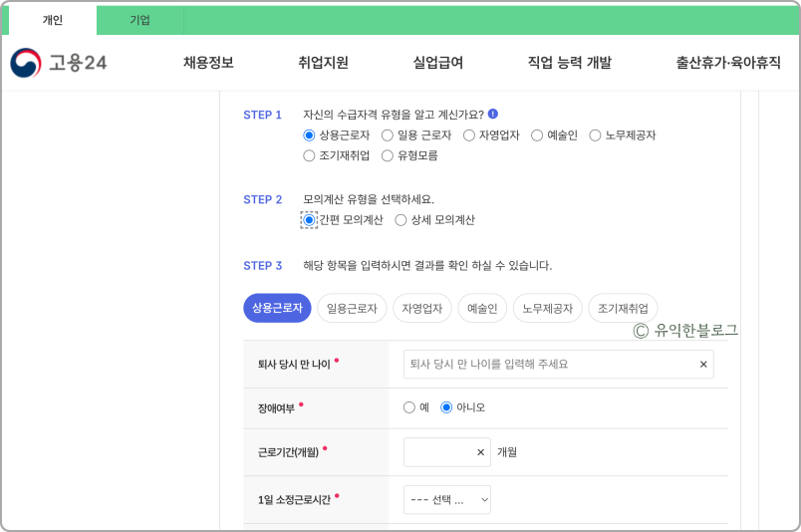This screenshot has height=532, width=801.
Task: Open the 취업지원 menu
Action: [x=324, y=63]
